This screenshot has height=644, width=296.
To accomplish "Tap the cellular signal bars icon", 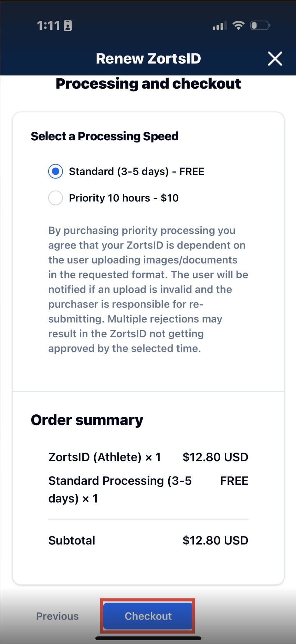I will [x=219, y=26].
